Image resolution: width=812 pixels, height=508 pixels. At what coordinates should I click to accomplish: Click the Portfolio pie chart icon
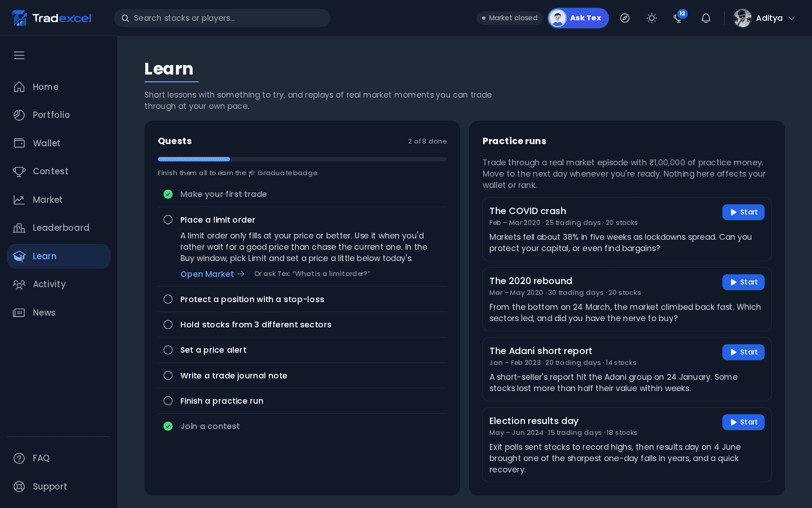[19, 115]
